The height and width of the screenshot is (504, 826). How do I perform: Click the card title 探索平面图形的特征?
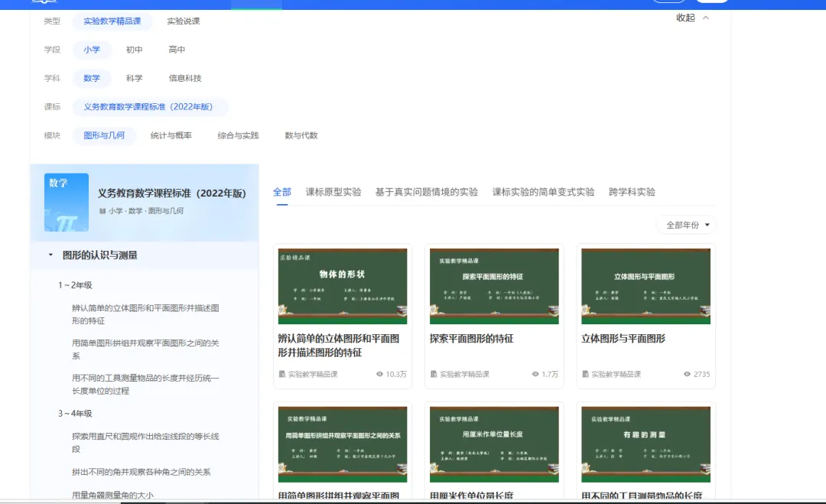(x=471, y=339)
